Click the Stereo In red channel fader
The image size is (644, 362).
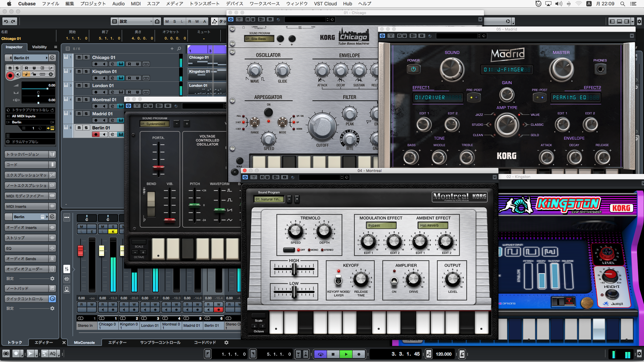(80, 251)
